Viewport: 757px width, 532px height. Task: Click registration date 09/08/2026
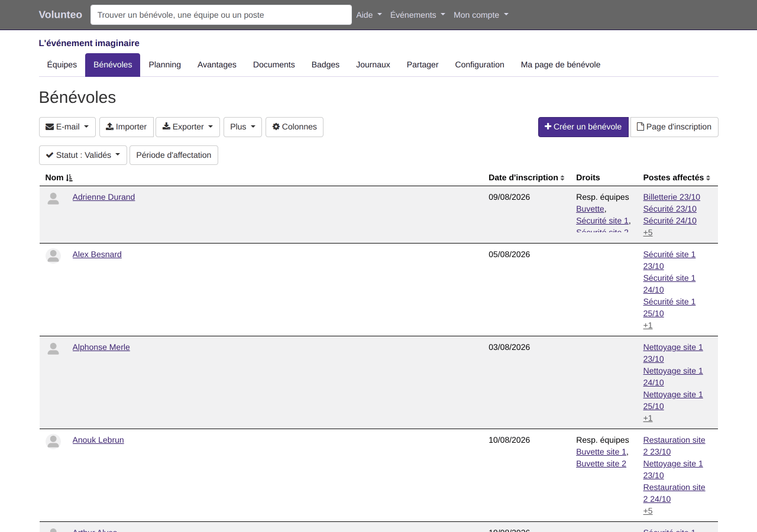(x=509, y=197)
